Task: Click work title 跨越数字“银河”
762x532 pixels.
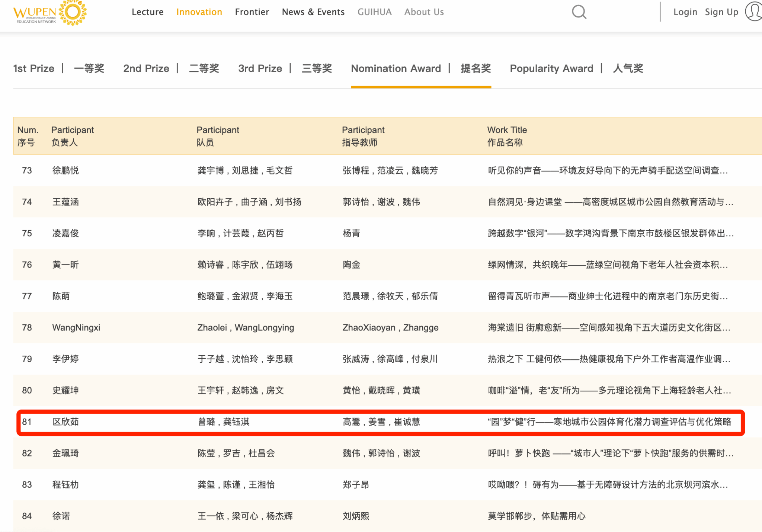Action: pos(611,233)
